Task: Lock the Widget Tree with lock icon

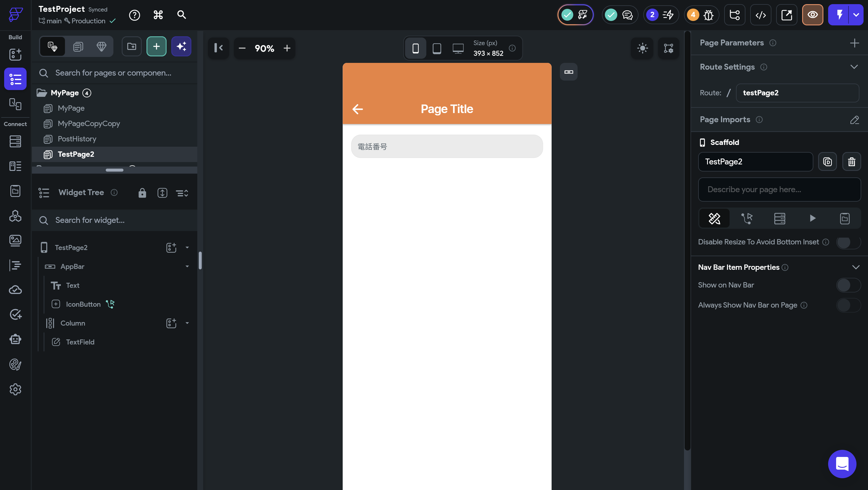Action: click(x=142, y=193)
